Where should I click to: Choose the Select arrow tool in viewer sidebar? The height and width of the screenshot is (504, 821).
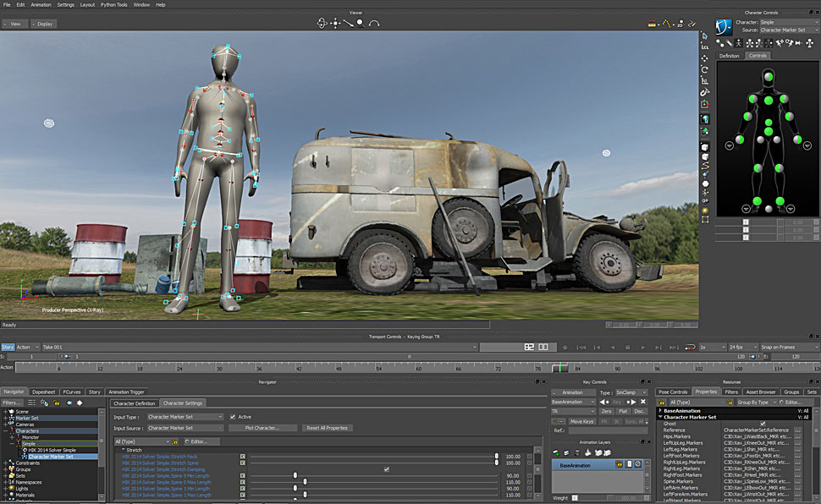click(x=705, y=36)
